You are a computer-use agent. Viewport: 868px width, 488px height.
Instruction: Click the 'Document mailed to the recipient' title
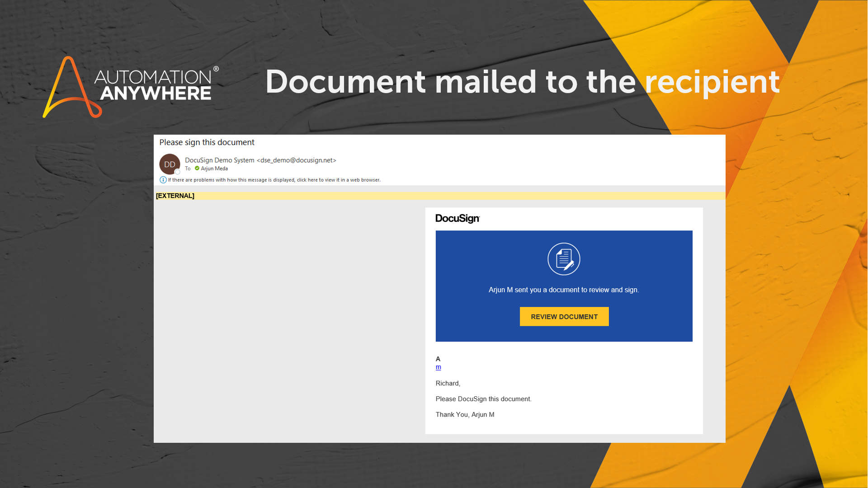(522, 82)
